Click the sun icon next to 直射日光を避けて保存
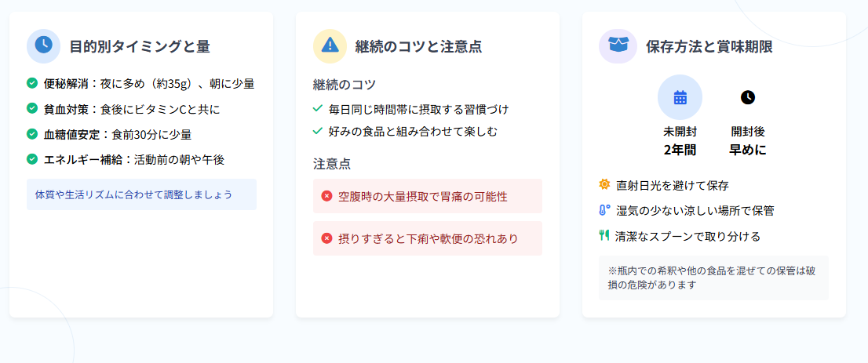868x363 pixels. click(604, 184)
